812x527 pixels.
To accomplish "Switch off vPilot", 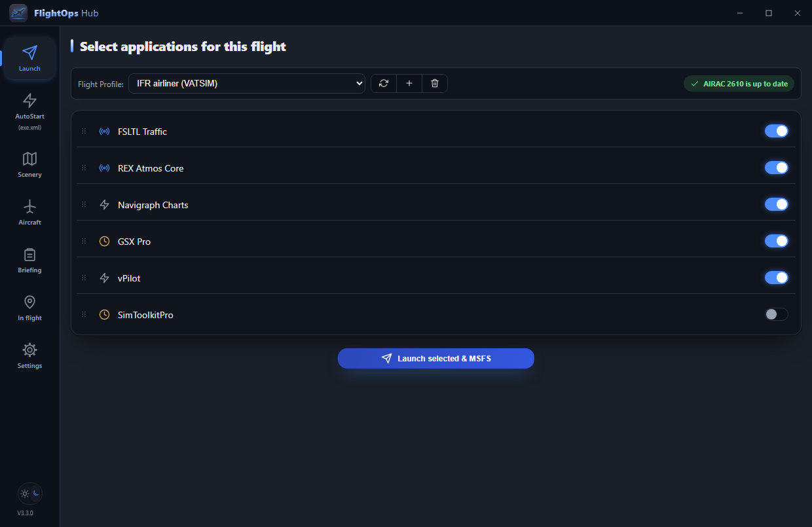I will click(777, 278).
